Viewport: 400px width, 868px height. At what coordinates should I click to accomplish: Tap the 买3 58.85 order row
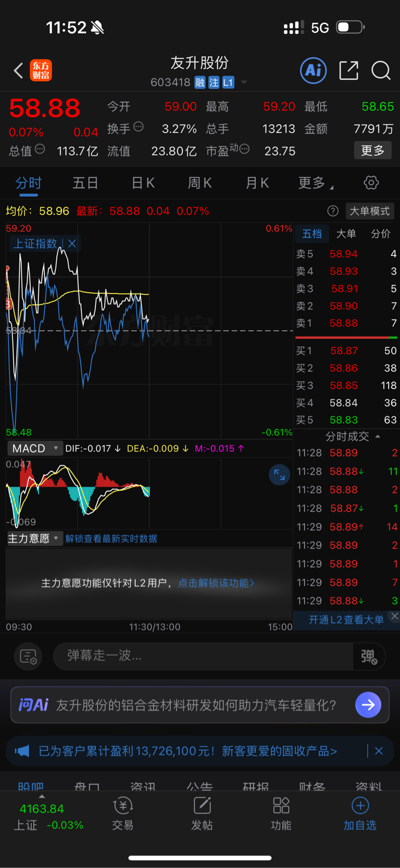point(346,385)
